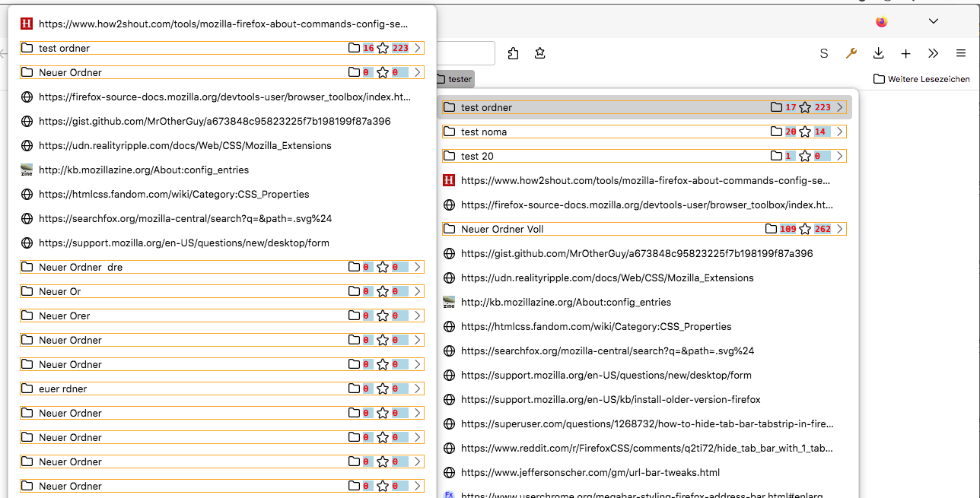Open the tester bookmarks toolbar folder
Viewport: 980px width, 498px height.
coord(454,79)
